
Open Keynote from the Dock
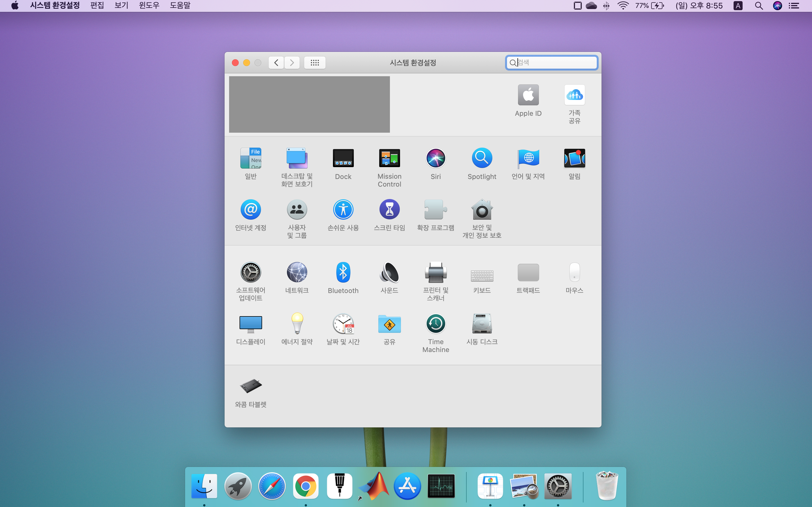click(x=490, y=486)
